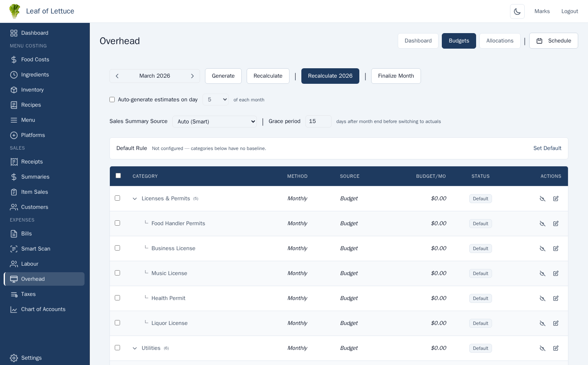This screenshot has height=365, width=588.
Task: Toggle dark mode moon icon
Action: tap(517, 11)
